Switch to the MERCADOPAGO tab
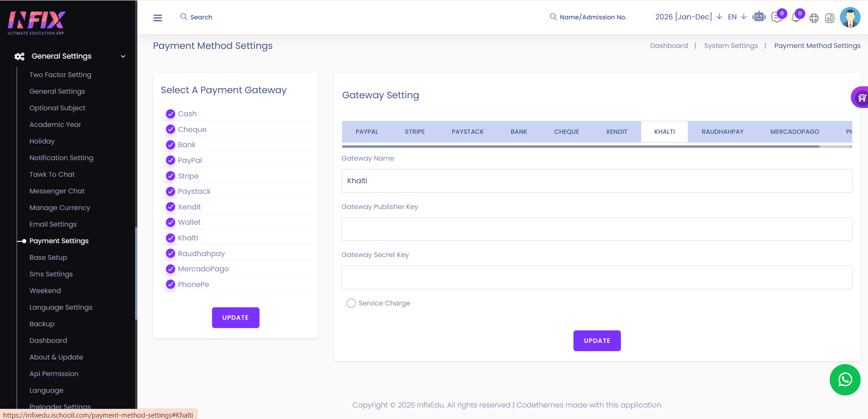Image resolution: width=868 pixels, height=419 pixels. point(795,132)
